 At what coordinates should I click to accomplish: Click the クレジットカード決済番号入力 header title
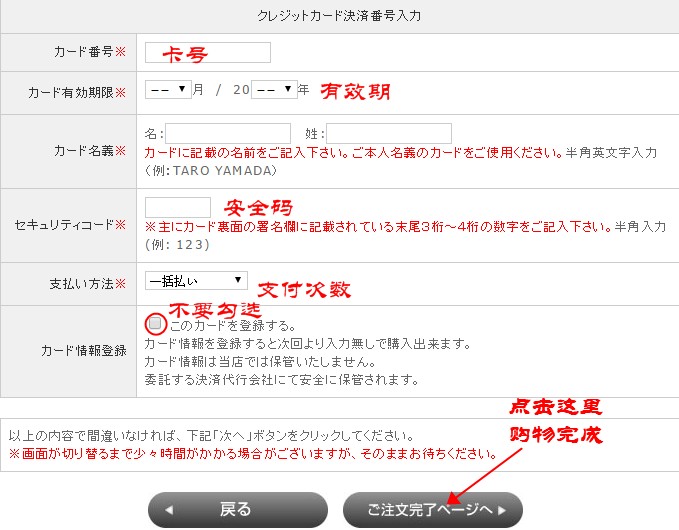(339, 15)
